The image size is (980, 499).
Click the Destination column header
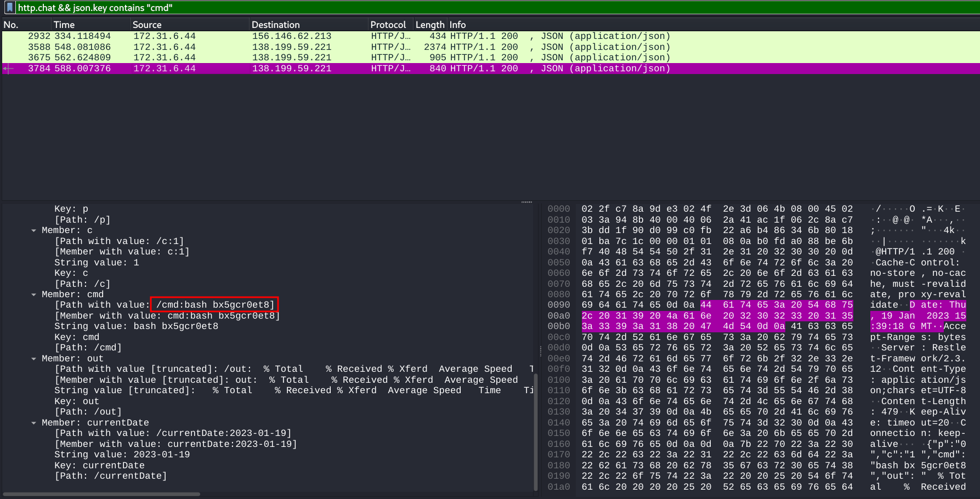(275, 25)
